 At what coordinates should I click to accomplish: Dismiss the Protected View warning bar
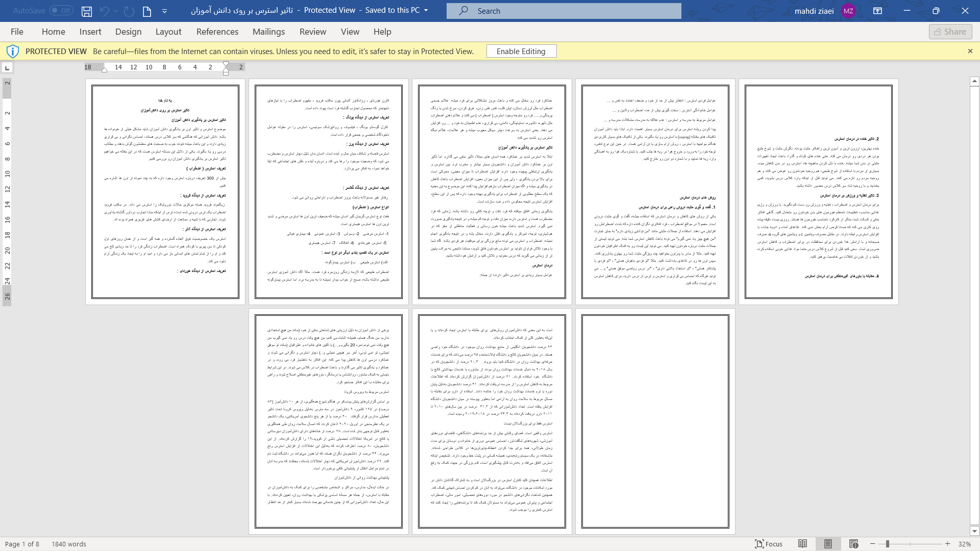coord(970,51)
